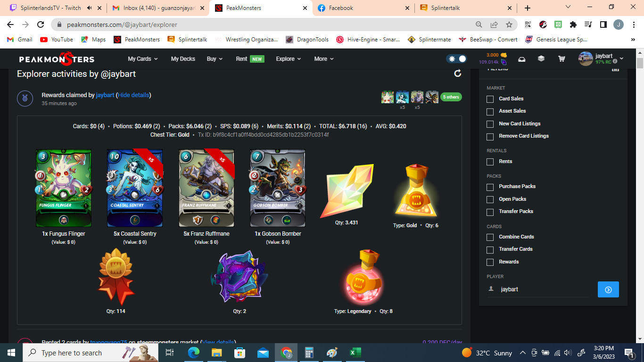This screenshot has height=362, width=644.
Task: Expand the Buy dropdown menu
Action: pyautogui.click(x=215, y=59)
